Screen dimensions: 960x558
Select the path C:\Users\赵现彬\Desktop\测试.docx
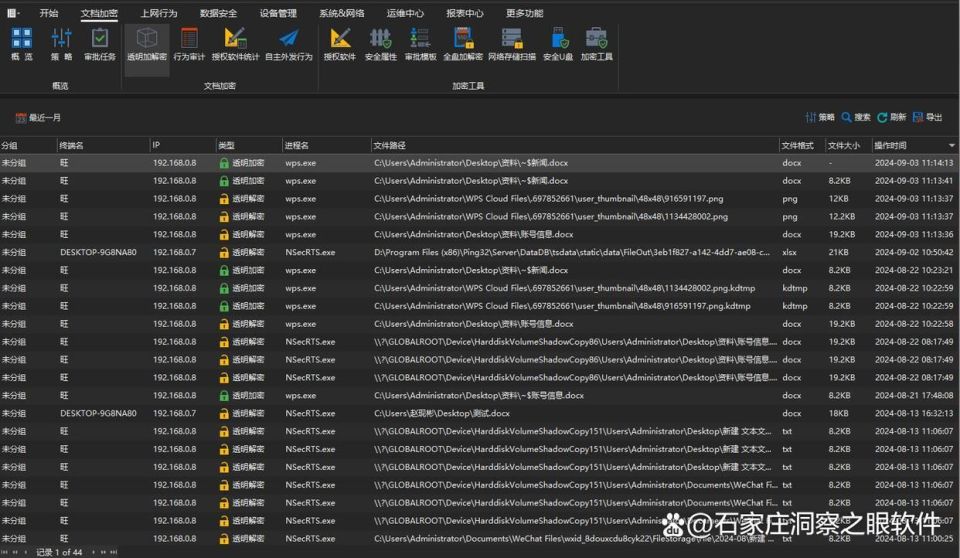(x=441, y=413)
